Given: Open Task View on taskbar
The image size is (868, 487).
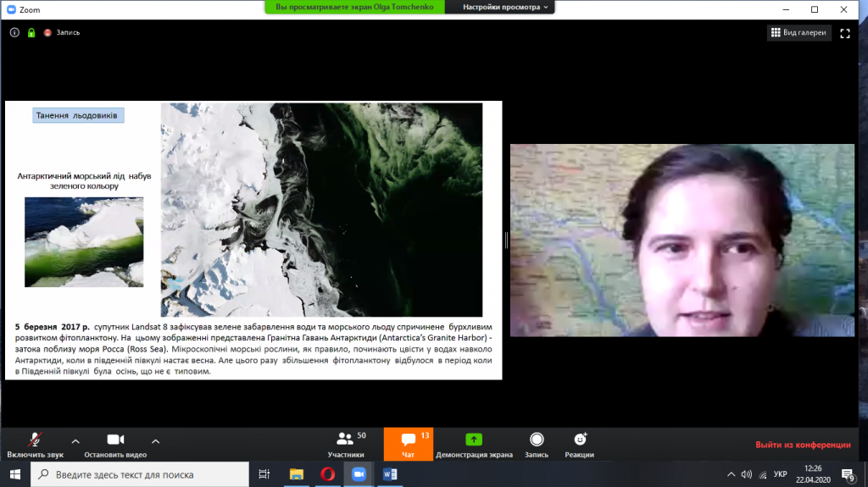Looking at the screenshot, I should pyautogui.click(x=264, y=474).
